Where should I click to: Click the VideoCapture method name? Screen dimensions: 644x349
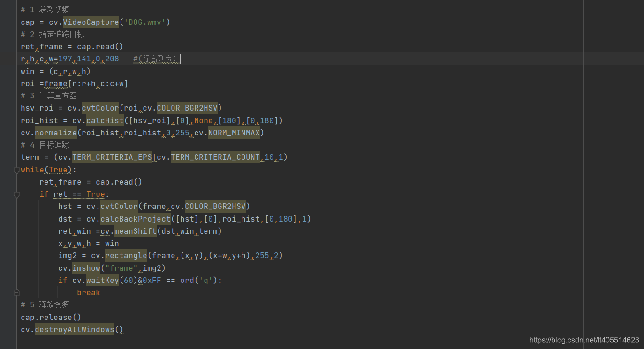[x=91, y=22]
